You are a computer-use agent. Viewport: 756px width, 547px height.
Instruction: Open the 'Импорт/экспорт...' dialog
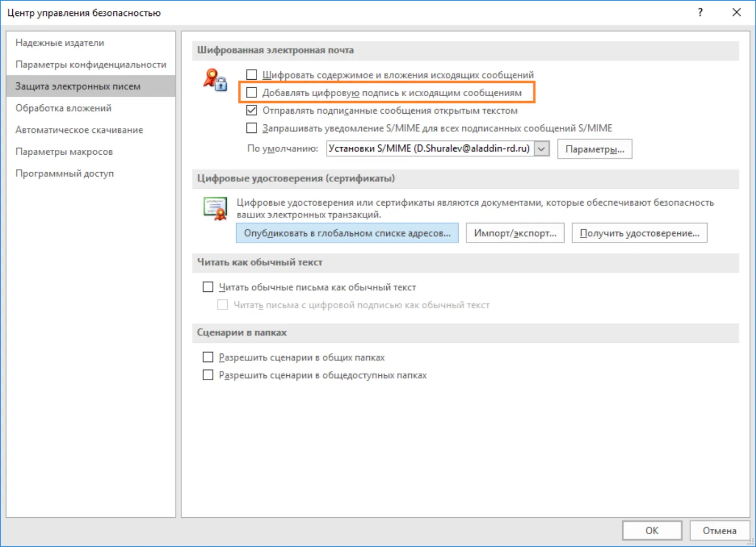tap(515, 233)
